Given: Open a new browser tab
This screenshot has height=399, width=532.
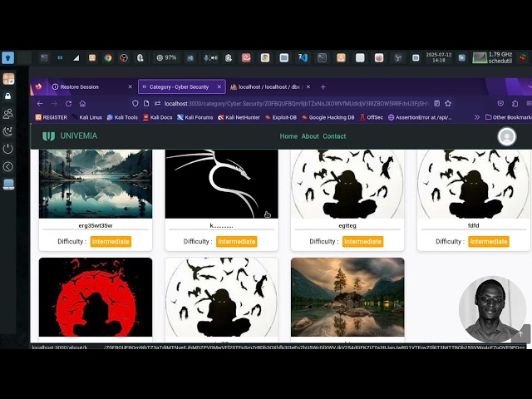Looking at the screenshot, I should click(x=323, y=87).
